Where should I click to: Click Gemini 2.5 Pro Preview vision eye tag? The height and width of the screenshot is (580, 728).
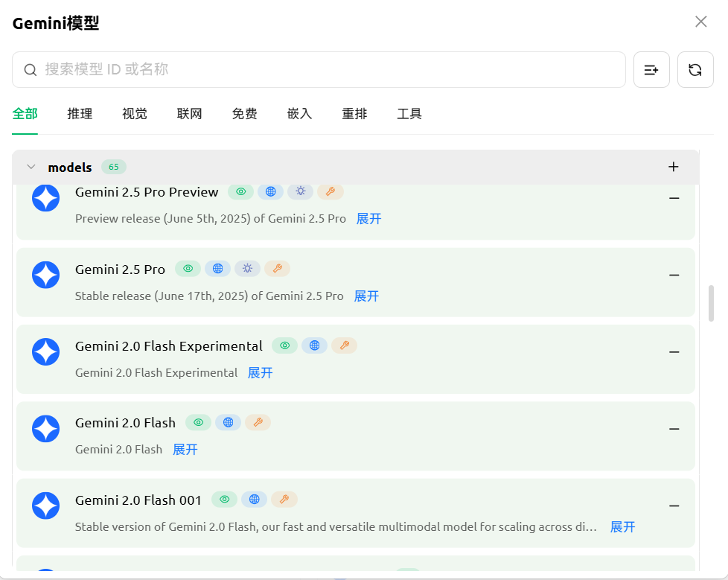pyautogui.click(x=240, y=192)
